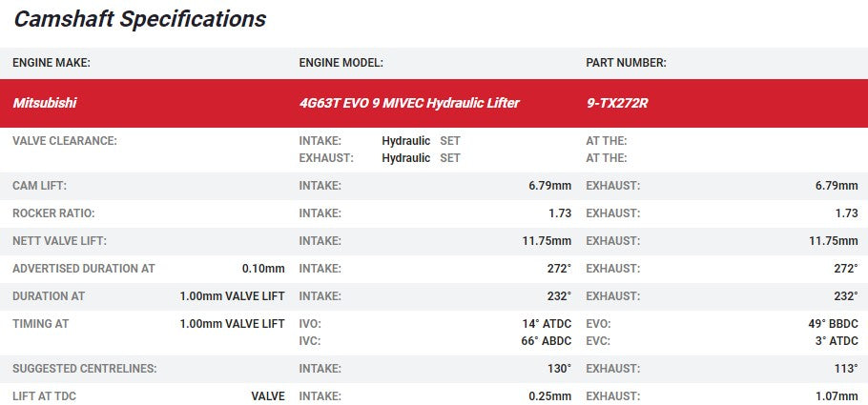Click the ENGINE MODEL column header
Image resolution: width=868 pixels, height=405 pixels.
pos(341,63)
